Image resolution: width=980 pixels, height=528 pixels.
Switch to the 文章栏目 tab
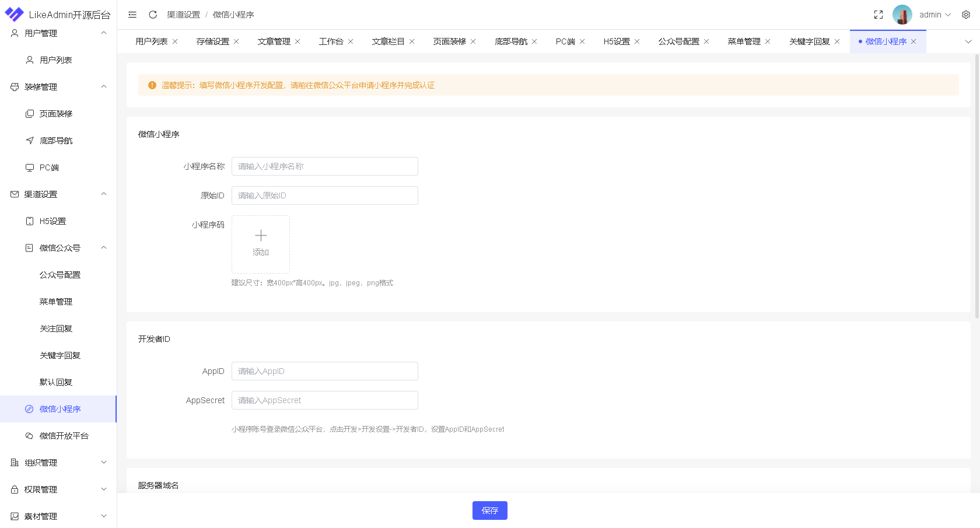tap(388, 41)
